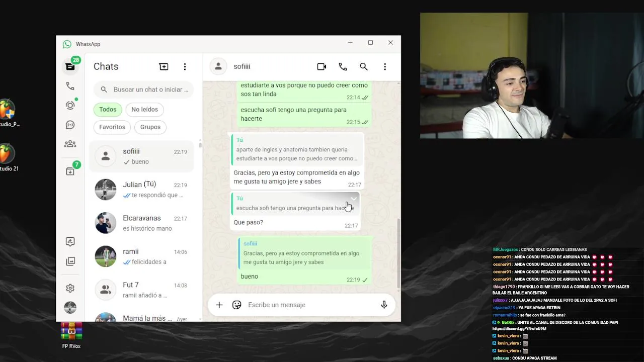
Task: Open the Calls section in sidebar
Action: pyautogui.click(x=70, y=86)
